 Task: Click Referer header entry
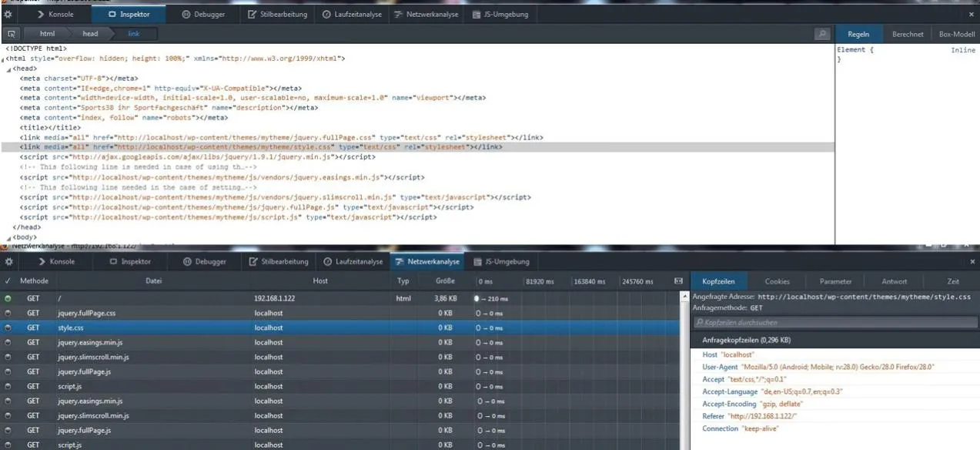coord(750,416)
